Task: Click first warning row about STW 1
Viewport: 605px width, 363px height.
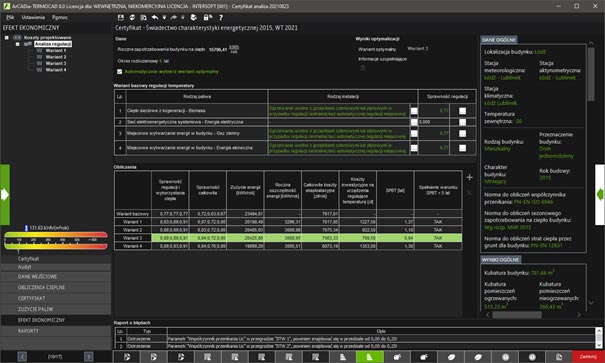Action: pyautogui.click(x=355, y=339)
